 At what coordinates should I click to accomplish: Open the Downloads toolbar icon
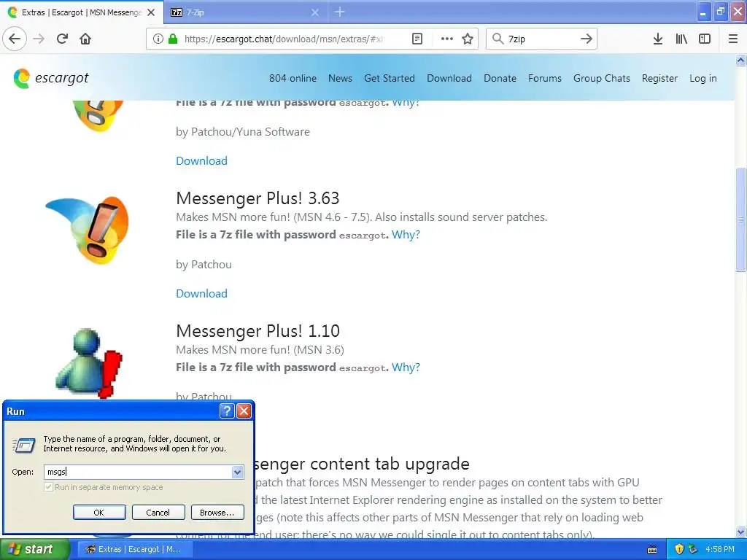click(658, 39)
